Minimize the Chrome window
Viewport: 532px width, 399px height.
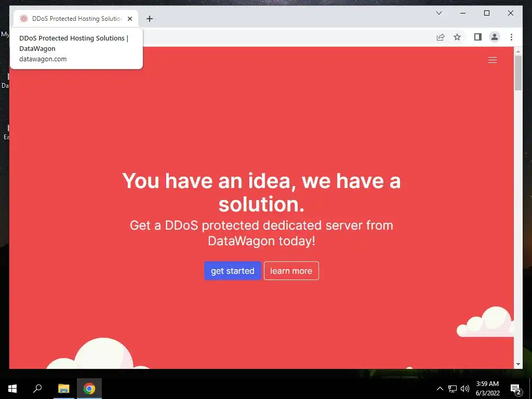[463, 13]
